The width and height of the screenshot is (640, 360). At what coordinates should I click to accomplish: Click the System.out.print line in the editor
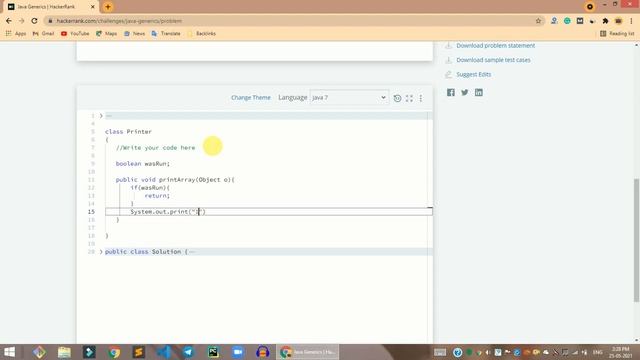pyautogui.click(x=168, y=212)
